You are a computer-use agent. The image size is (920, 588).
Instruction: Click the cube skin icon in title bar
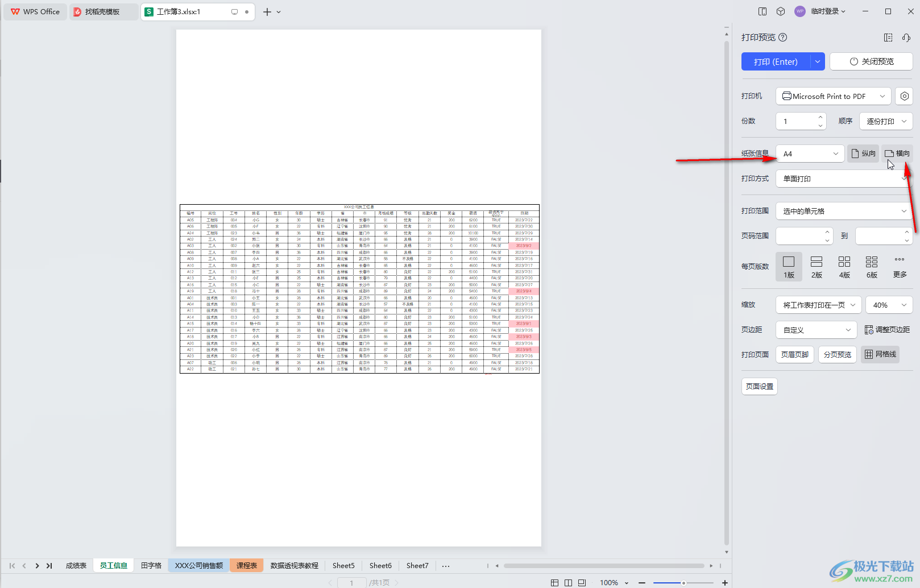tap(781, 11)
